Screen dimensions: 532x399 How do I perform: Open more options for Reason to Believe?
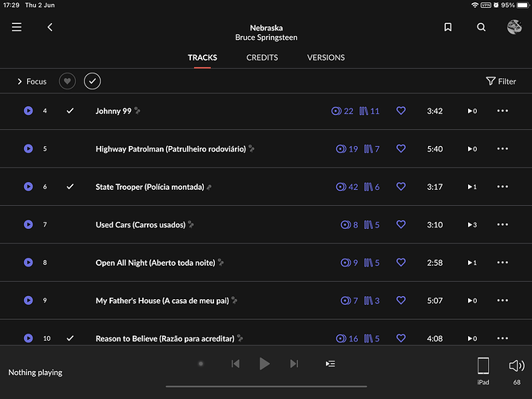point(502,338)
